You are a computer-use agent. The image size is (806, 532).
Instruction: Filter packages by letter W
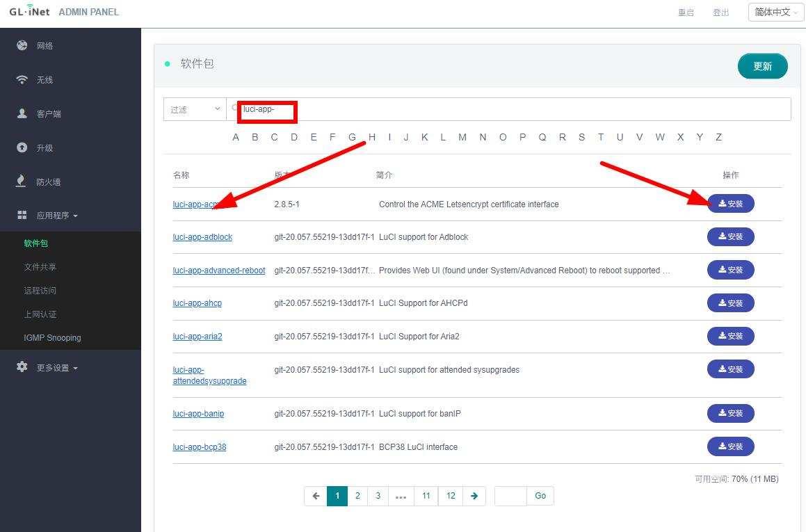[660, 137]
